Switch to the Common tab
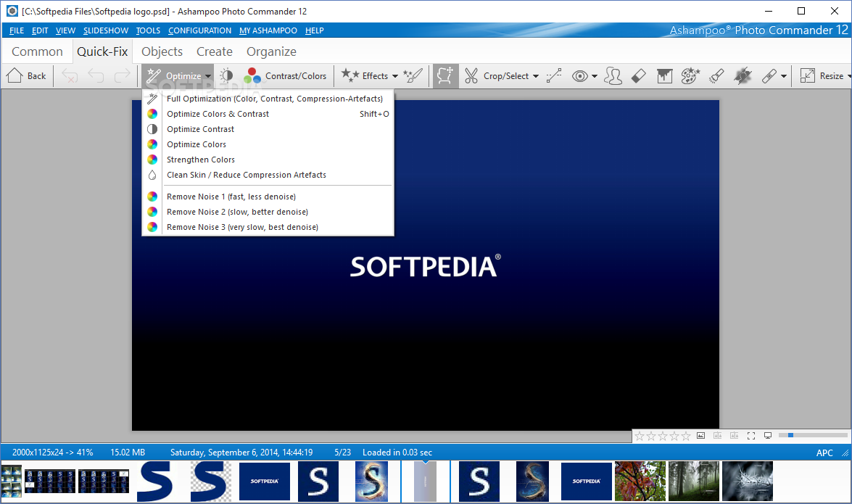 [37, 51]
